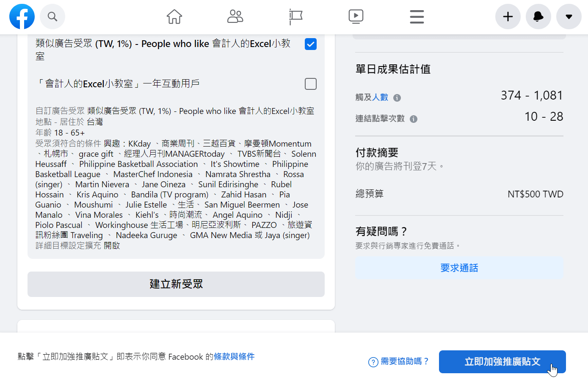The height and width of the screenshot is (380, 588).
Task: Click the 「會計人的Excel小教室」一年互動用戶 label
Action: [x=118, y=84]
